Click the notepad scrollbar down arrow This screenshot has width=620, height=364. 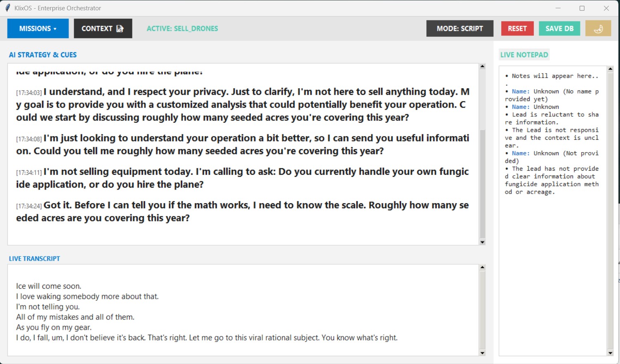pyautogui.click(x=610, y=352)
